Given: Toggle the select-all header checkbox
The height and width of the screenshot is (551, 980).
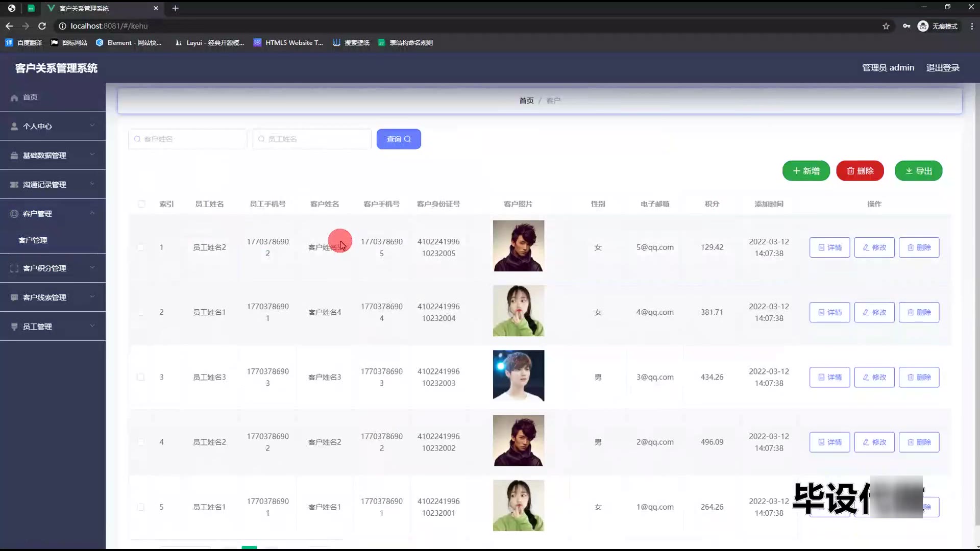Looking at the screenshot, I should (141, 204).
